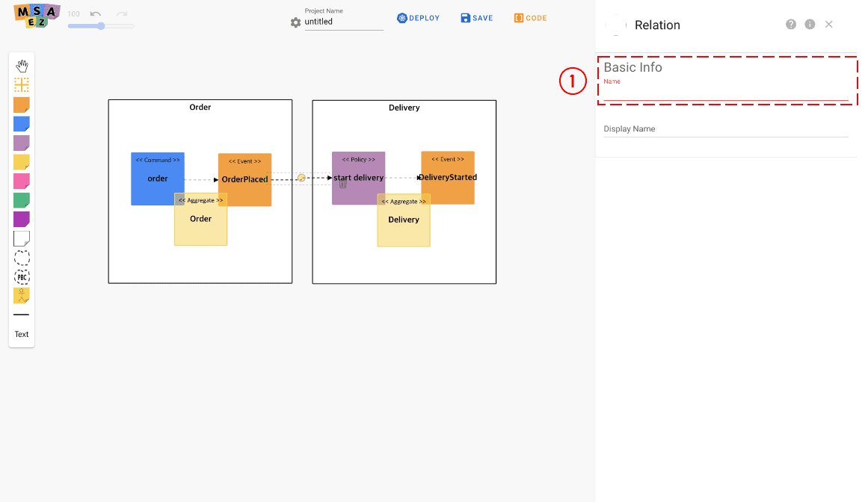
Task: Select the 'Delivery' Aggregate sticker
Action: pos(404,220)
